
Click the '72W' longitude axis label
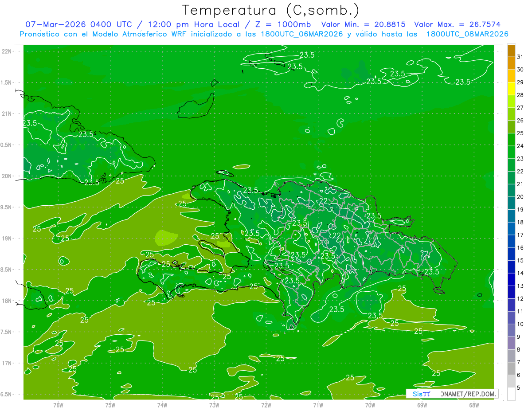[x=266, y=405]
